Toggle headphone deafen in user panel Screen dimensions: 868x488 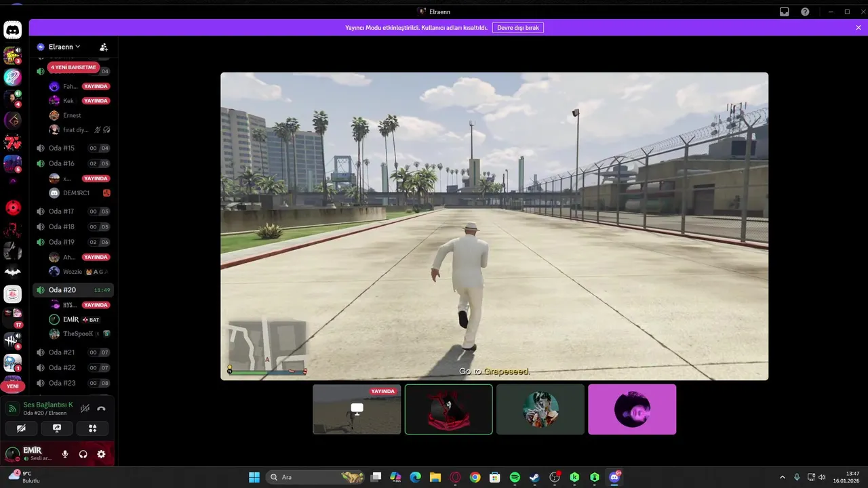83,454
